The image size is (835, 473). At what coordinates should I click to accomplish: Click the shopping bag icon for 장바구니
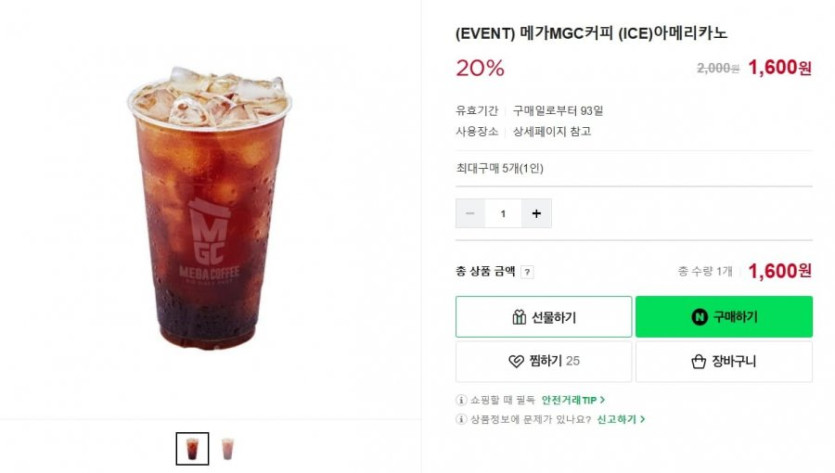(698, 362)
